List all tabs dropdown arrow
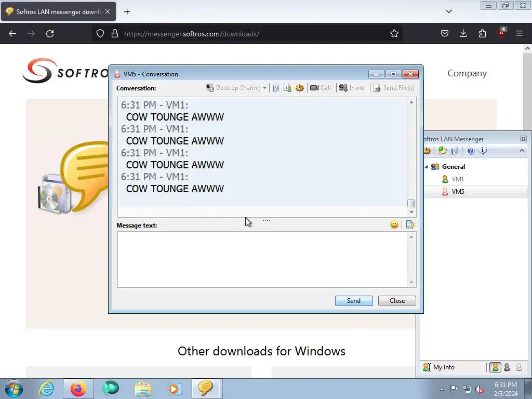This screenshot has width=532, height=399. pos(448,11)
